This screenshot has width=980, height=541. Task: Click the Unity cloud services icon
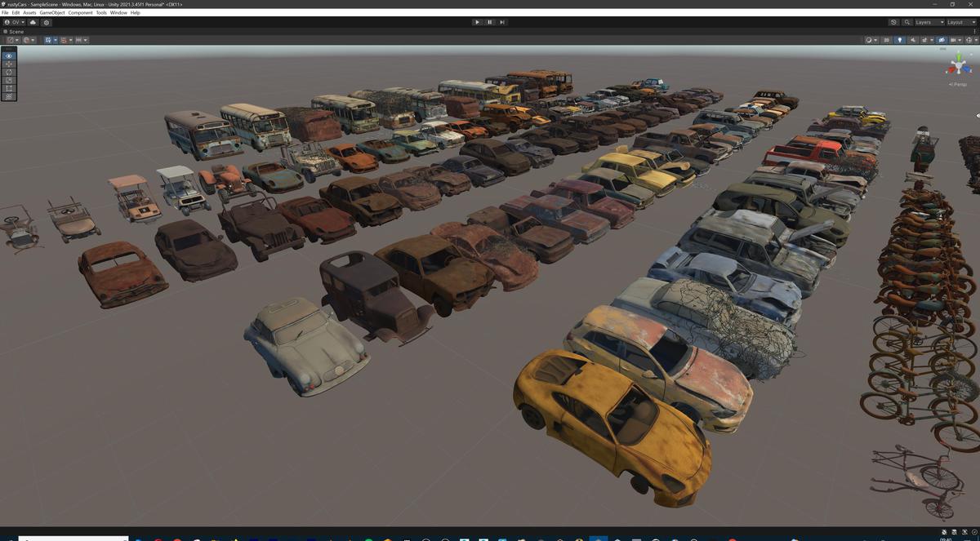click(33, 22)
